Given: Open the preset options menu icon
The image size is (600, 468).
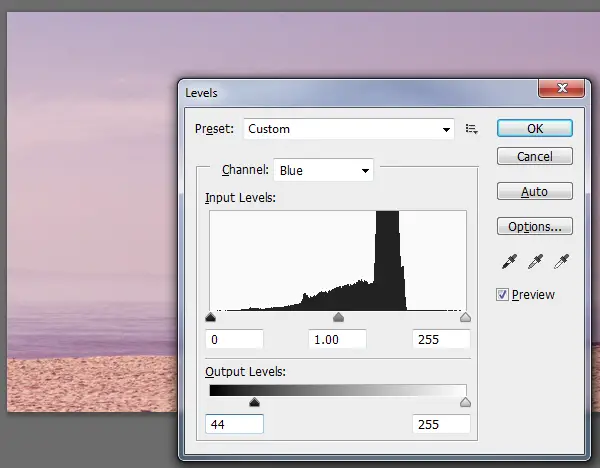Looking at the screenshot, I should click(x=472, y=129).
